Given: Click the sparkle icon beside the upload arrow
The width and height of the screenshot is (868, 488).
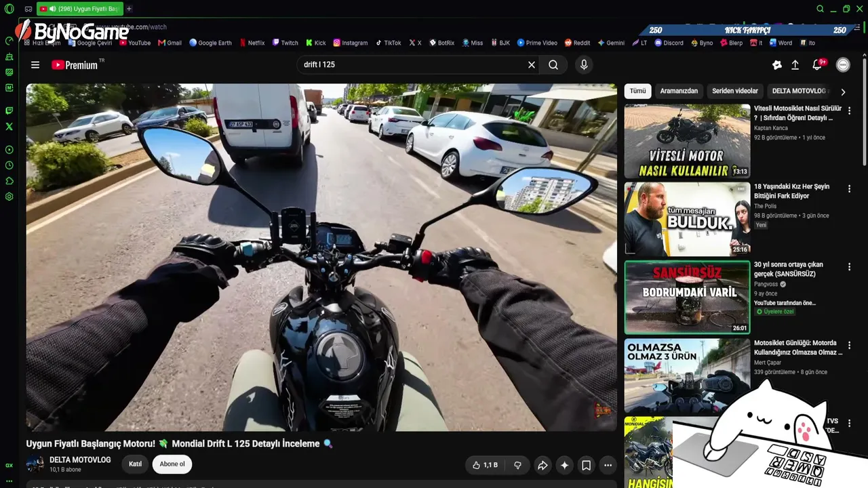Looking at the screenshot, I should 777,65.
